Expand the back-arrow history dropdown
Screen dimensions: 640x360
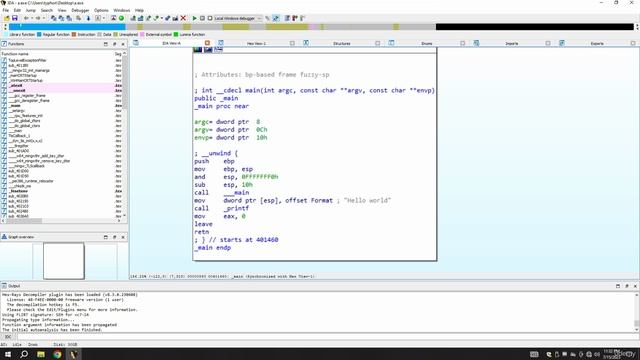tap(31, 18)
